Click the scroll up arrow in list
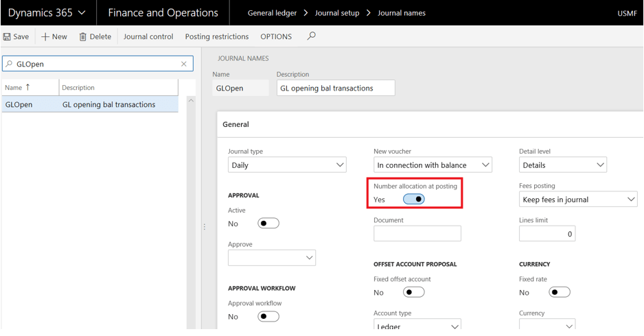 click(x=191, y=101)
